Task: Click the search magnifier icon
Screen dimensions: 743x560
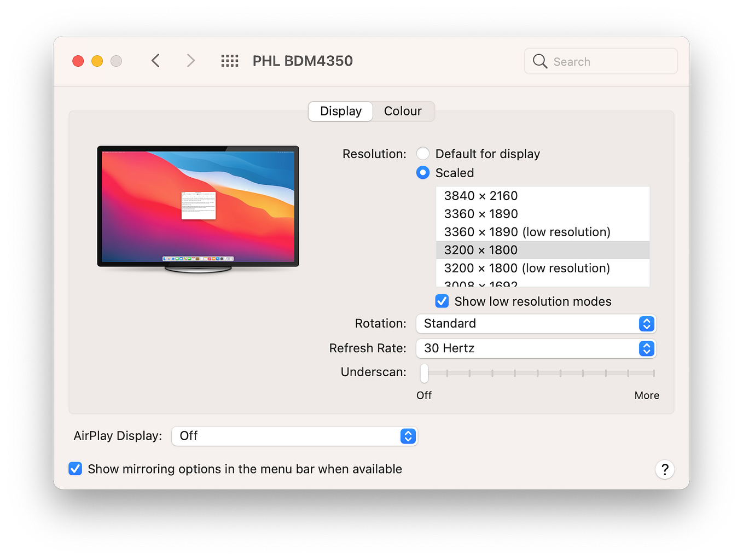Action: pyautogui.click(x=539, y=61)
